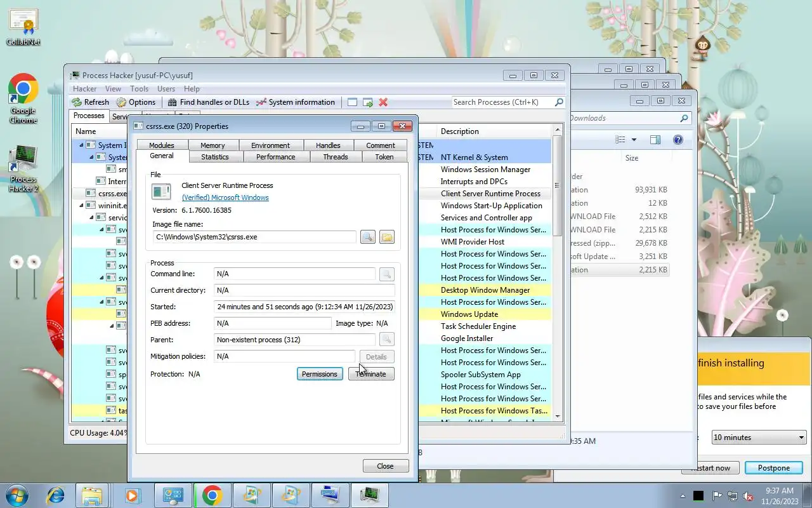Collapse the System Idle Process tree node
Screen dimensions: 812x508
click(81, 145)
